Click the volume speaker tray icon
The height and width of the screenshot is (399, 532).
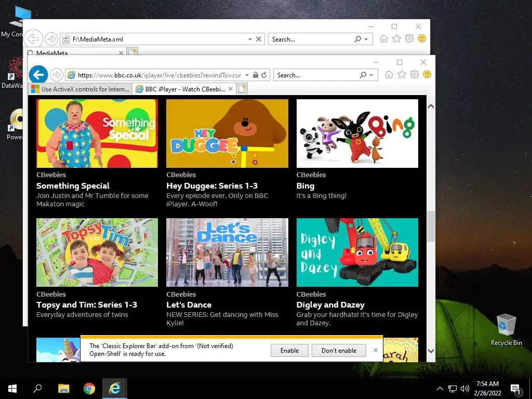[x=465, y=389]
